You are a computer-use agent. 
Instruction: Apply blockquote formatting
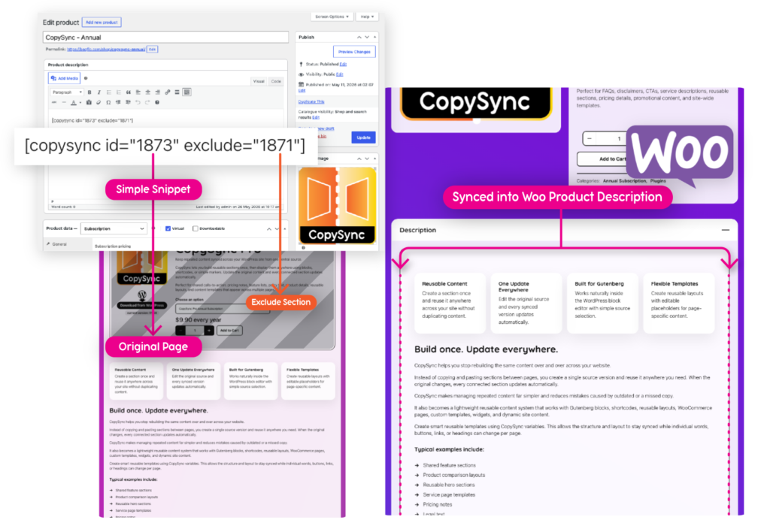pyautogui.click(x=128, y=92)
